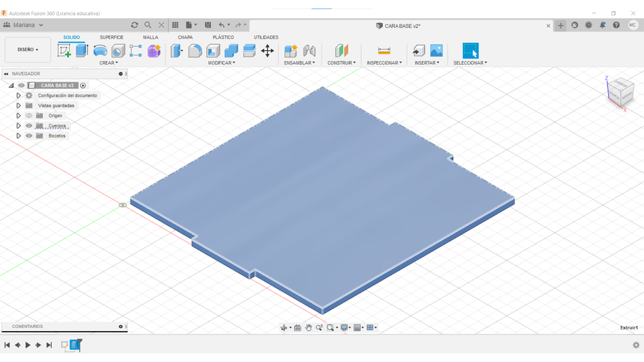Select the Offset Face tool

[x=249, y=50]
